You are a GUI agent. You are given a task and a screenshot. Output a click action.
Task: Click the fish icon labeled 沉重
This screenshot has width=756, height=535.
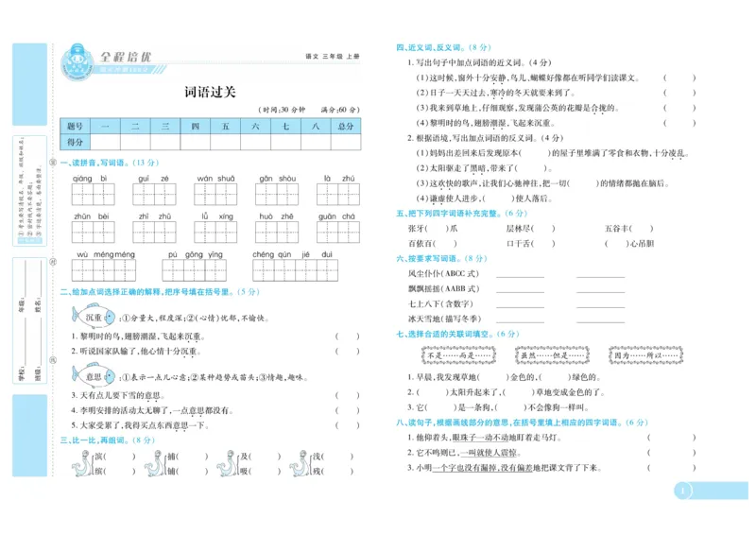coord(94,317)
